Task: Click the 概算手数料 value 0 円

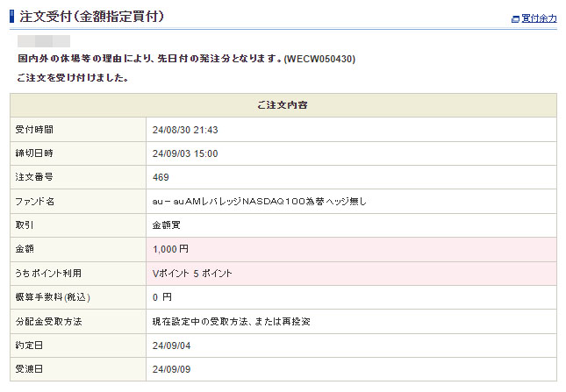Action: (162, 297)
